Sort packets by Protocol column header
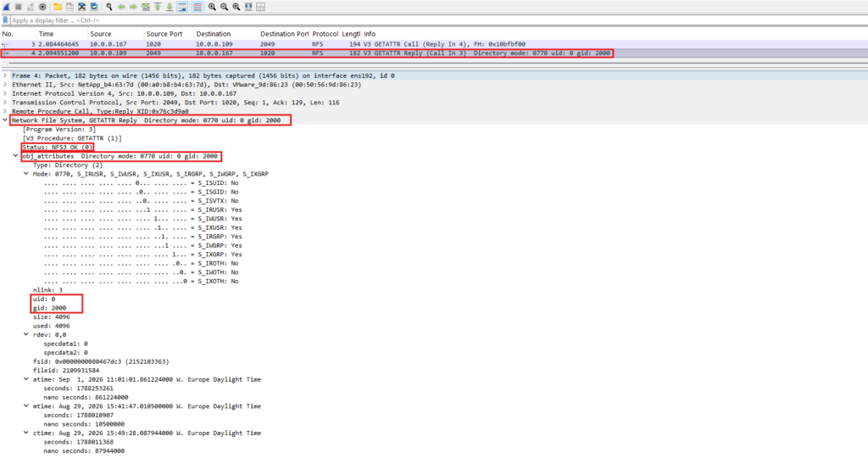The image size is (868, 464). 325,34
